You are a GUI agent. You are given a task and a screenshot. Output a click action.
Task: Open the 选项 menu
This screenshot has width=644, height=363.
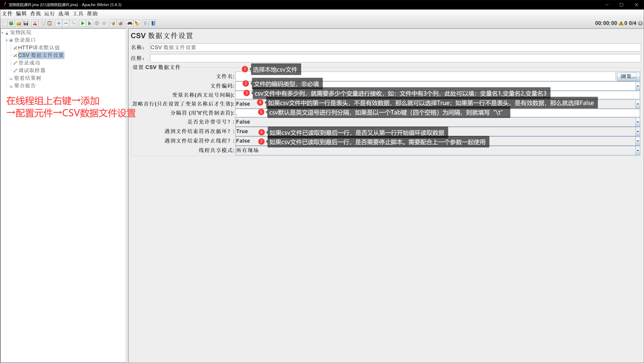pos(63,14)
